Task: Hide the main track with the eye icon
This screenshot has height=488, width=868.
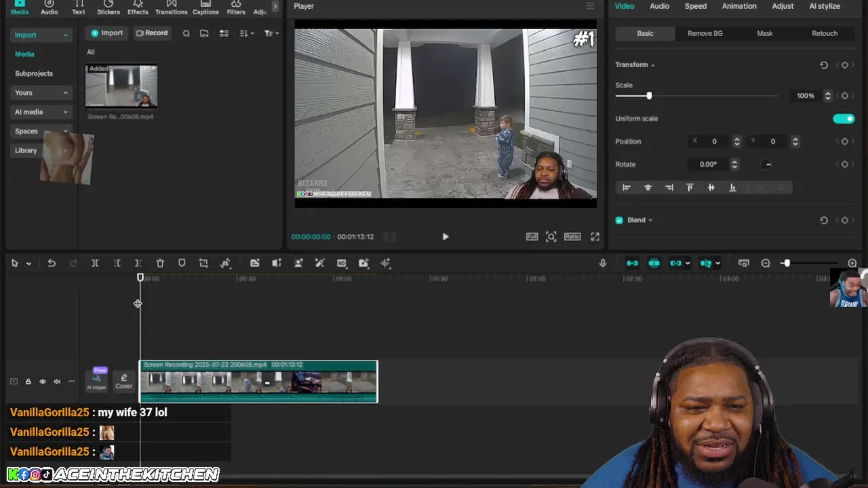Action: pyautogui.click(x=43, y=382)
